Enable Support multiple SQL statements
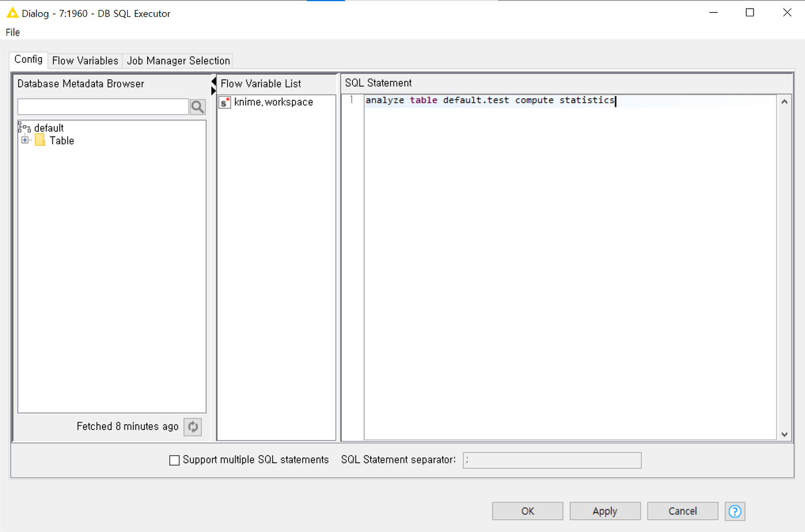 pos(174,460)
